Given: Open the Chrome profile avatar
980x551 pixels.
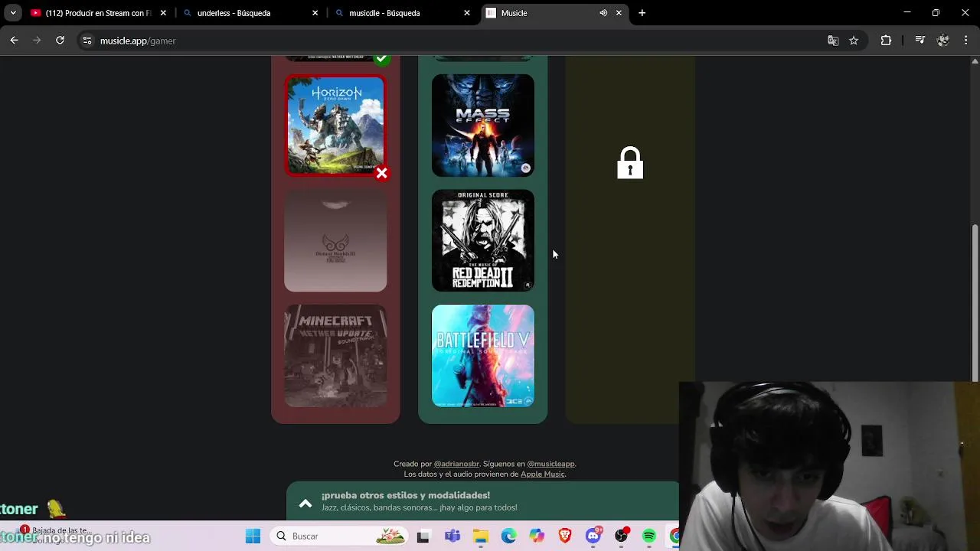Looking at the screenshot, I should pos(943,41).
